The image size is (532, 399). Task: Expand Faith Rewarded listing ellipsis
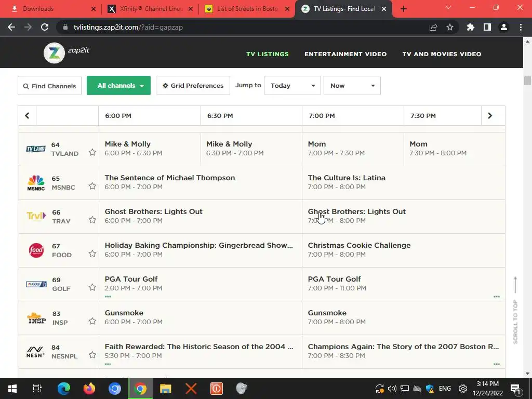point(108,364)
